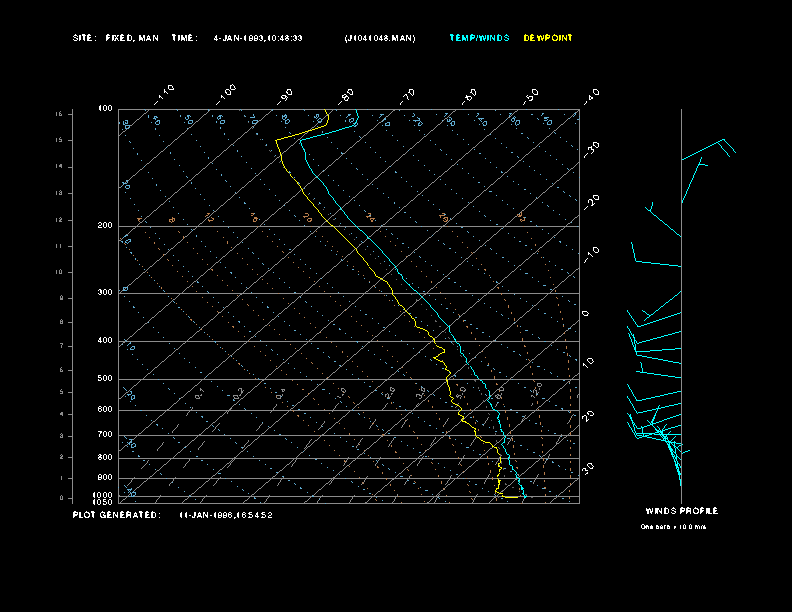This screenshot has width=792, height=612.
Task: Click the 900 pressure level label
Action: (105, 477)
